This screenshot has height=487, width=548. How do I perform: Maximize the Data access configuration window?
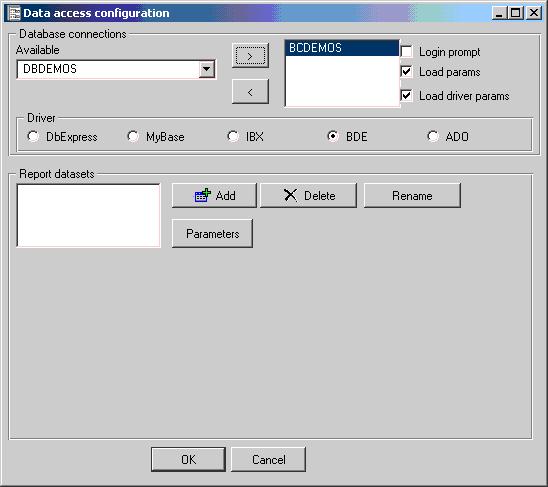tap(515, 13)
